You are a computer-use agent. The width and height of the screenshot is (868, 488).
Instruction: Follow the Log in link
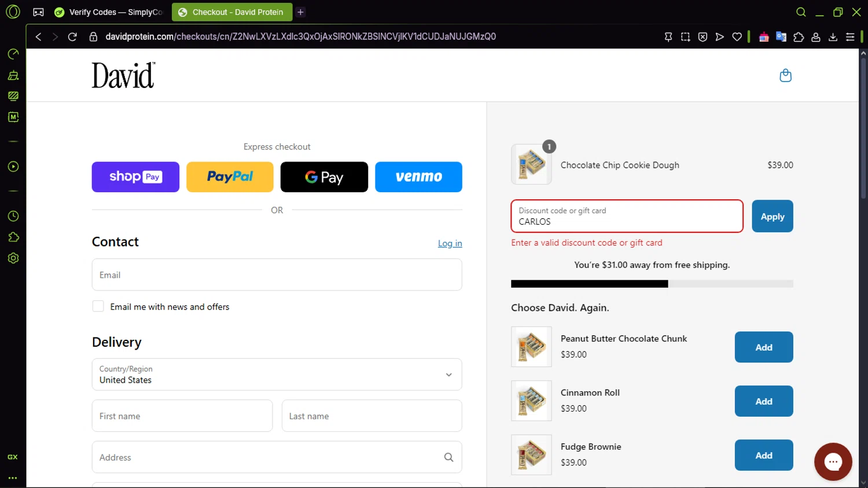[x=450, y=243]
